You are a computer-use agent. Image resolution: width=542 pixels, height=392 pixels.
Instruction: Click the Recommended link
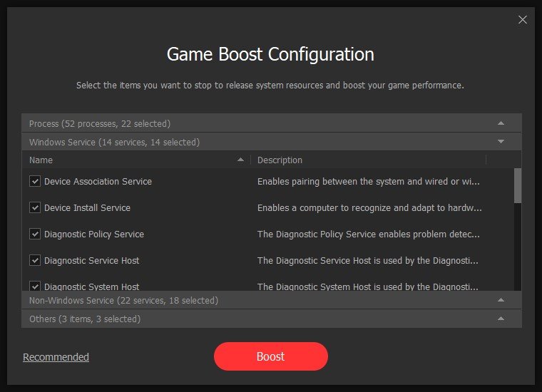coord(56,357)
